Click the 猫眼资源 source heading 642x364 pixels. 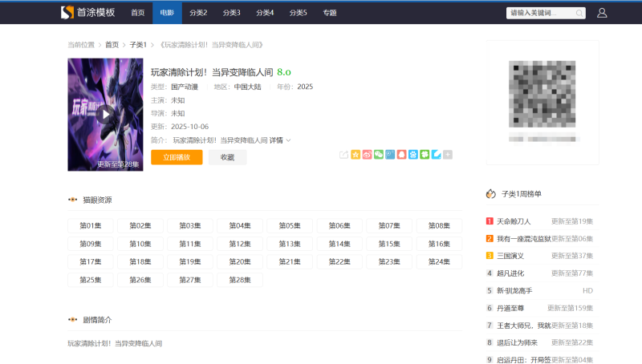(x=97, y=200)
